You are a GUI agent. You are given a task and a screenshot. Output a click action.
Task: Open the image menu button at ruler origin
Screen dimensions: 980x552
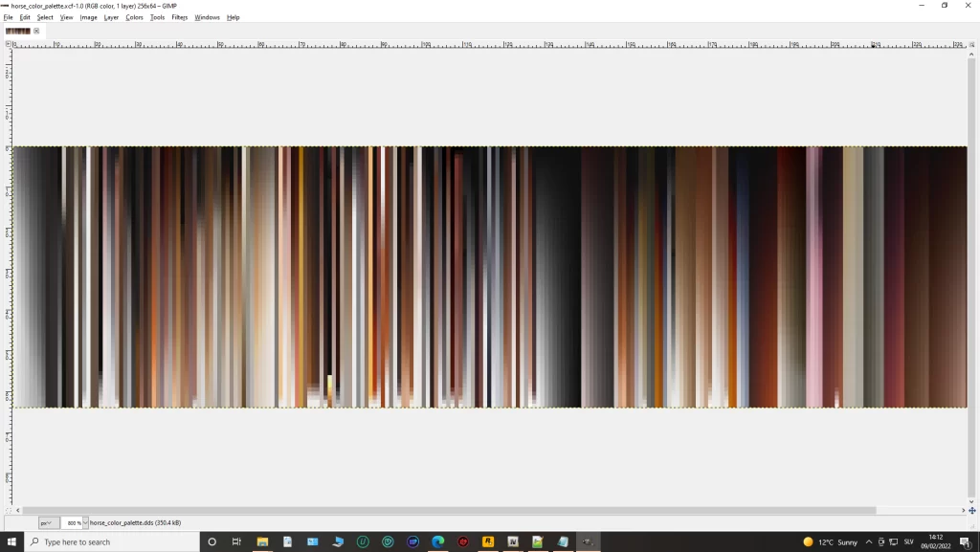coord(8,44)
